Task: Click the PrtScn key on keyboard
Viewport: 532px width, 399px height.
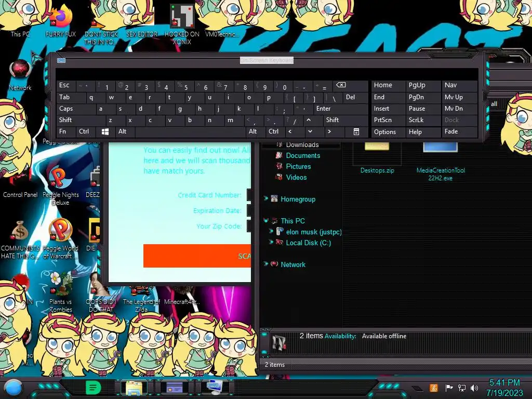Action: pyautogui.click(x=388, y=120)
